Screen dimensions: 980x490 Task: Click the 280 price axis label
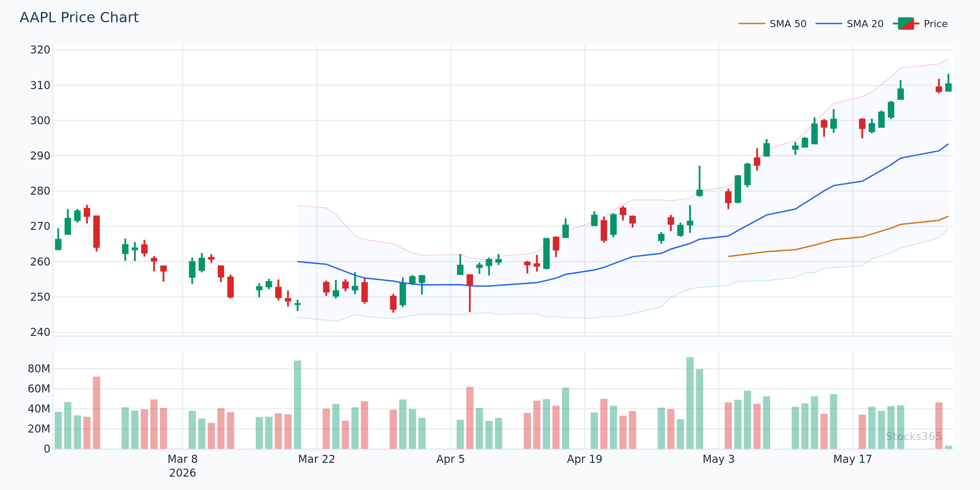pos(40,191)
